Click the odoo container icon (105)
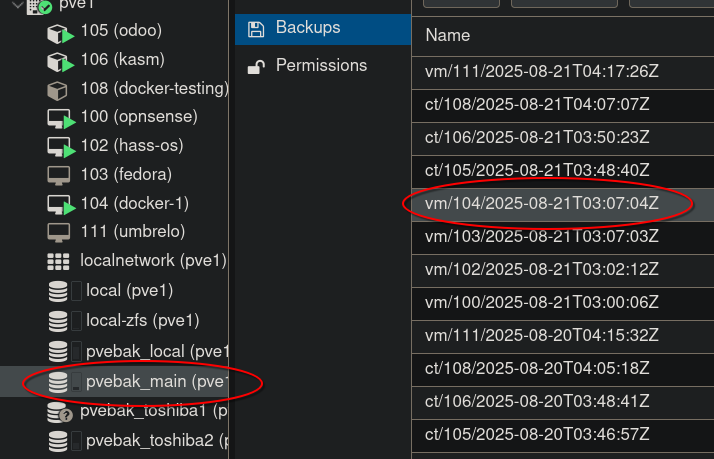 (59, 34)
